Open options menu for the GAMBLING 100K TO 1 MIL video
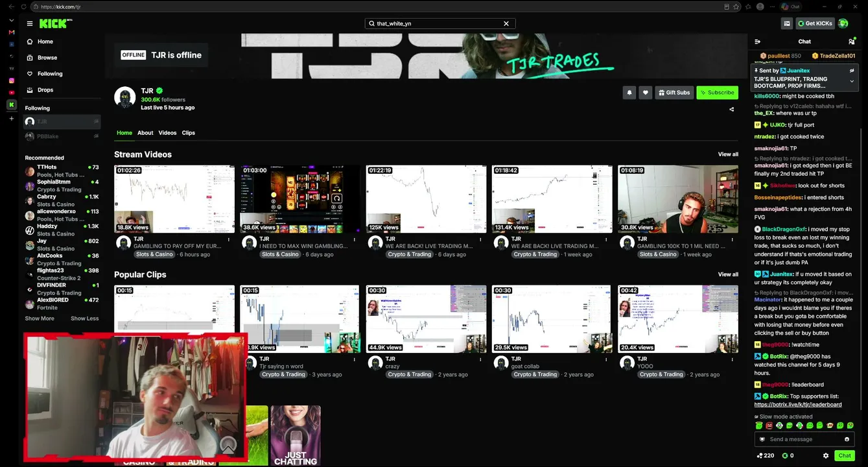Viewport: 868px width, 467px height. (x=732, y=239)
